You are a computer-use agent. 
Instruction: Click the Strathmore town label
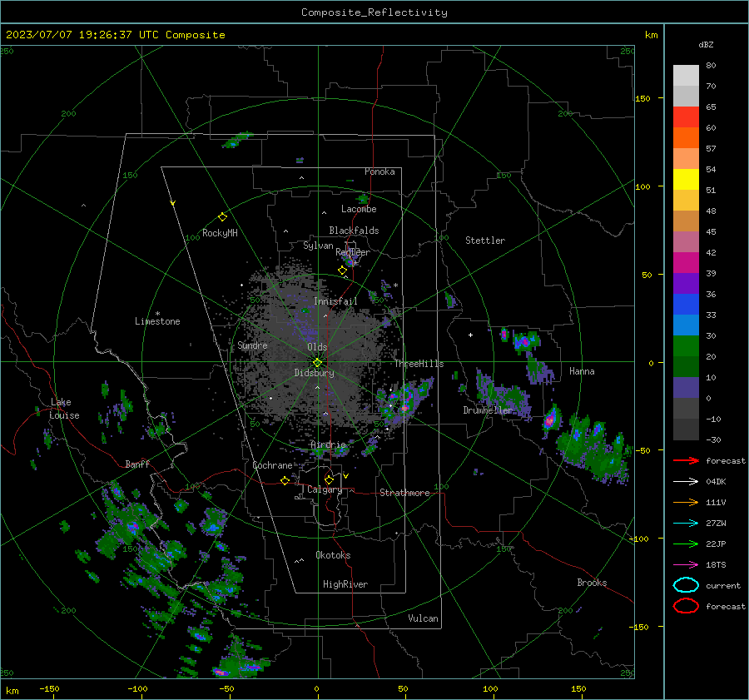(404, 493)
